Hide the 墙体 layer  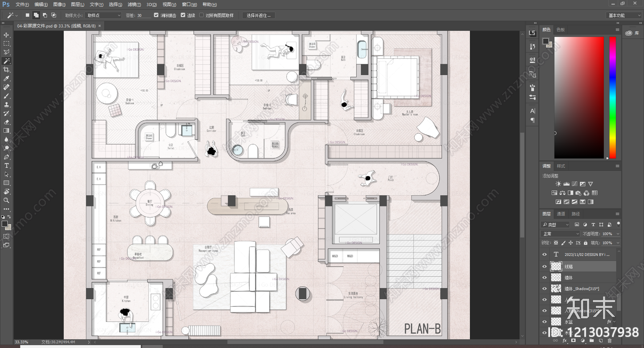point(545,278)
